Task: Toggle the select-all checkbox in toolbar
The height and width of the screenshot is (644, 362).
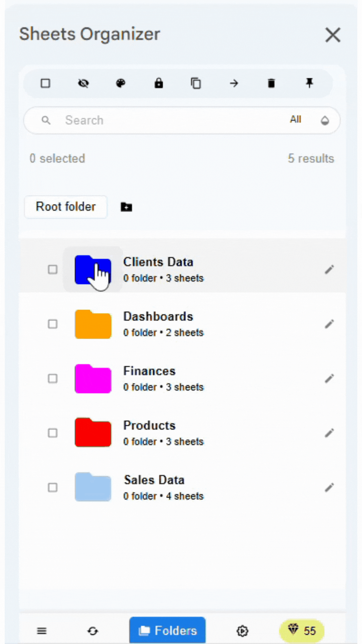Action: pos(46,83)
